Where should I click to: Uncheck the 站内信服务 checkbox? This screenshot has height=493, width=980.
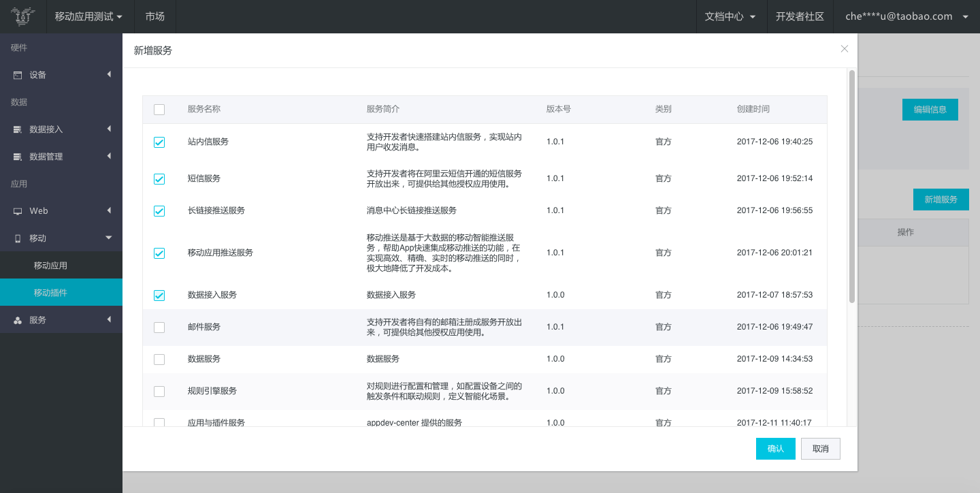click(159, 142)
